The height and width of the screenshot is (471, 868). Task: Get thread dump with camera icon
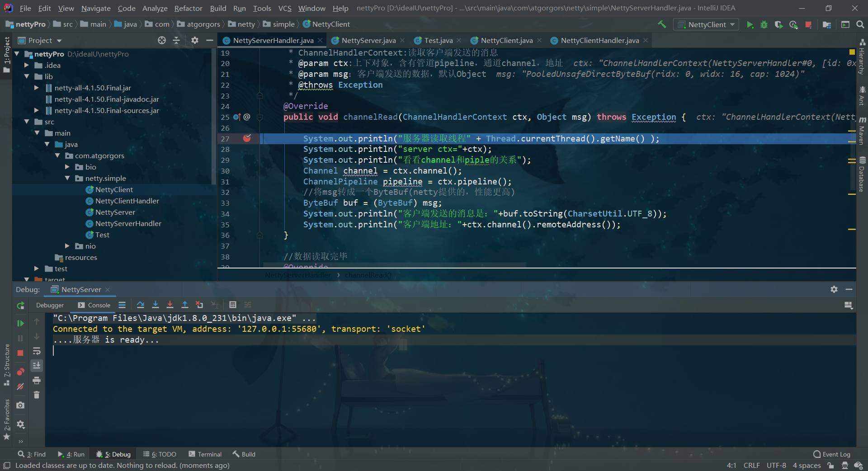tap(20, 405)
